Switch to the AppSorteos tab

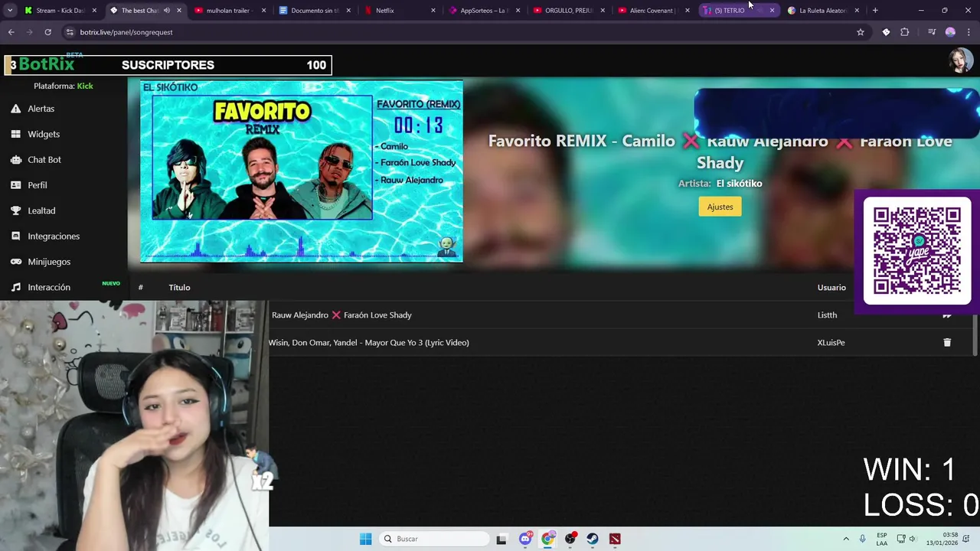[x=483, y=11]
